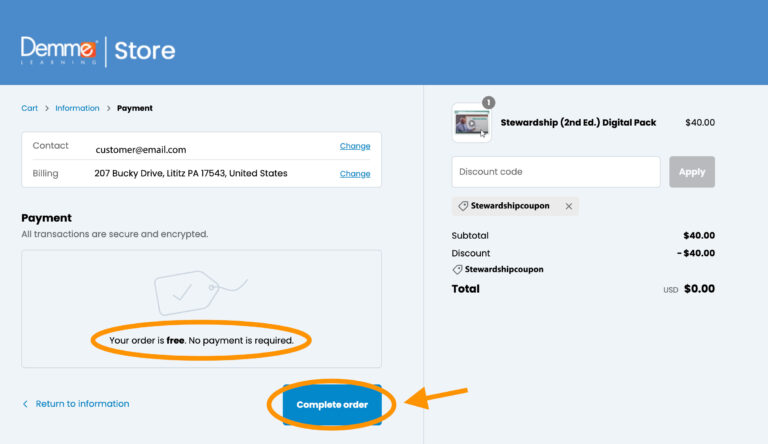Go to Cart in the breadcrumb

(x=29, y=108)
